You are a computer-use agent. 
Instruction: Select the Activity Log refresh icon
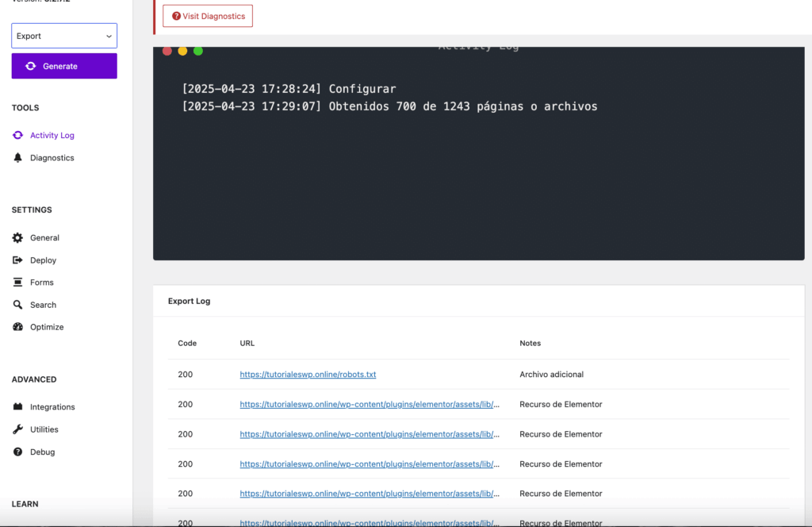17,135
